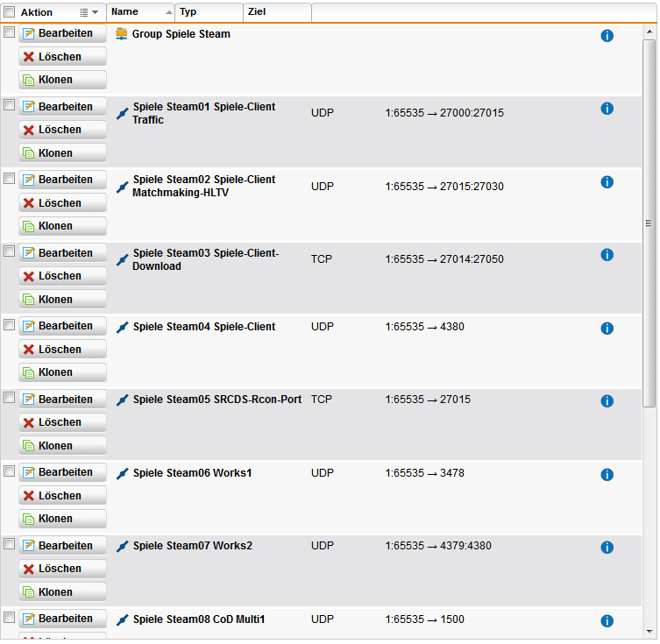The width and height of the screenshot is (660, 644).
Task: Select checkbox of Steam05 SRCDS-Rcon-Port
Action: pyautogui.click(x=10, y=398)
